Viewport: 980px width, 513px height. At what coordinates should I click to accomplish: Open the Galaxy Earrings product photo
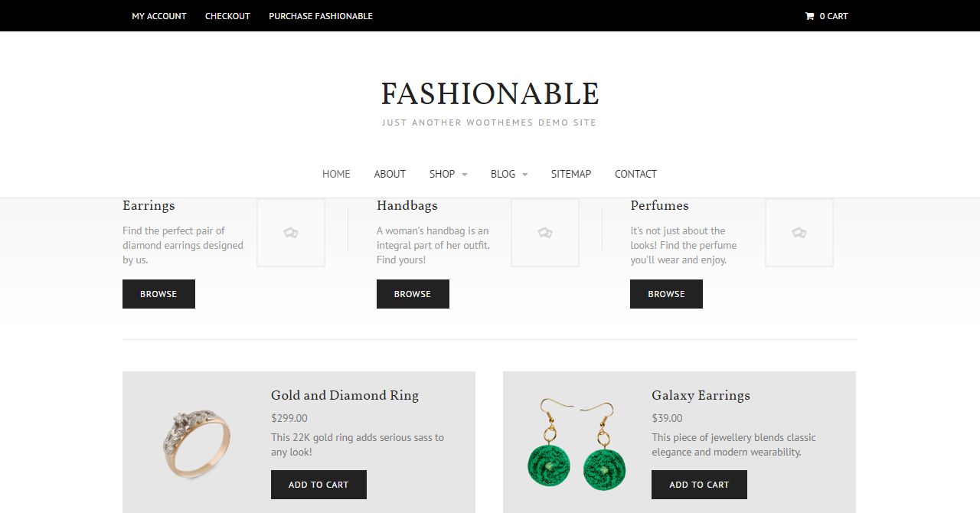pos(577,444)
